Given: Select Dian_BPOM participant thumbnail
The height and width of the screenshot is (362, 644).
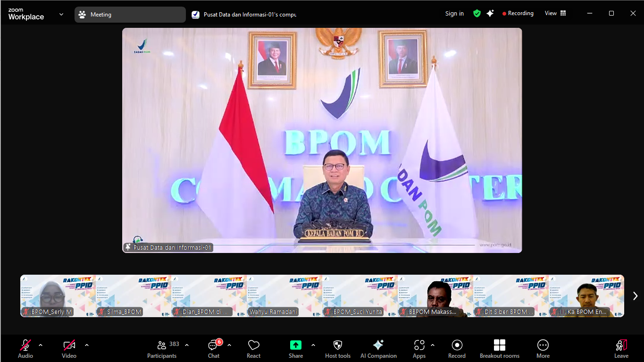Looking at the screenshot, I should click(209, 296).
